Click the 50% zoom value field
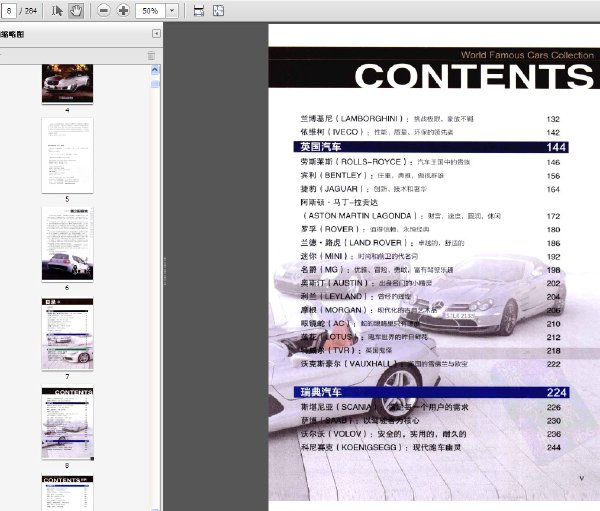 150,11
